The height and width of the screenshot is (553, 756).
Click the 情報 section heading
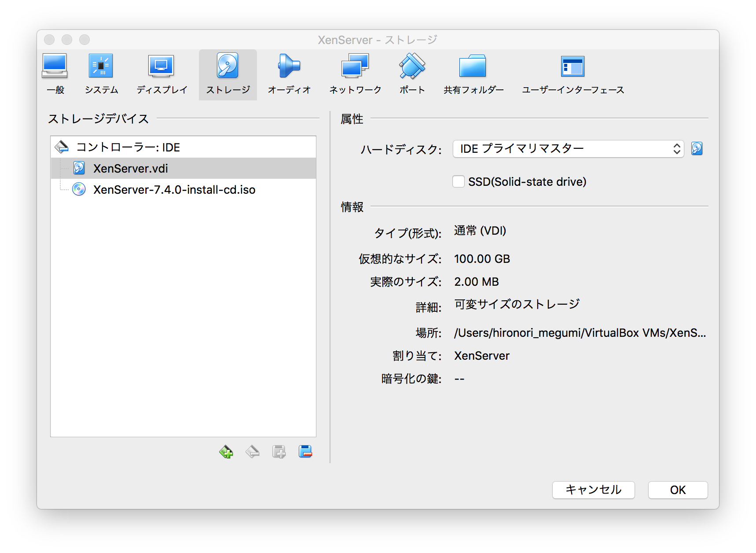352,207
